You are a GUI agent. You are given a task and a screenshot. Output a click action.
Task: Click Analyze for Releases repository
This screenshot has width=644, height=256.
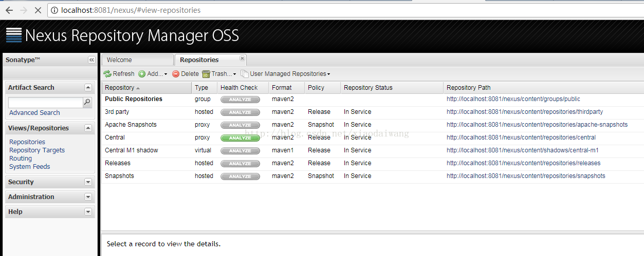click(240, 164)
